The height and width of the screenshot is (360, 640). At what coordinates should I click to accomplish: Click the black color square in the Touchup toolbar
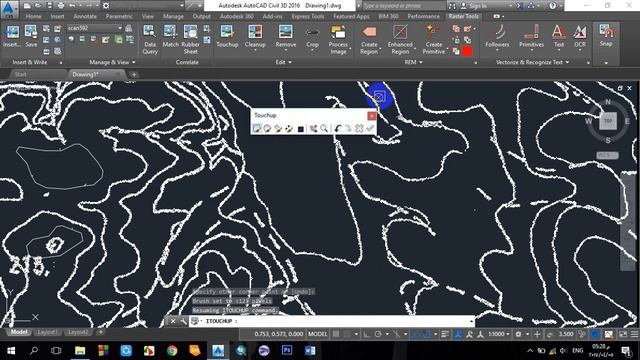coord(301,129)
